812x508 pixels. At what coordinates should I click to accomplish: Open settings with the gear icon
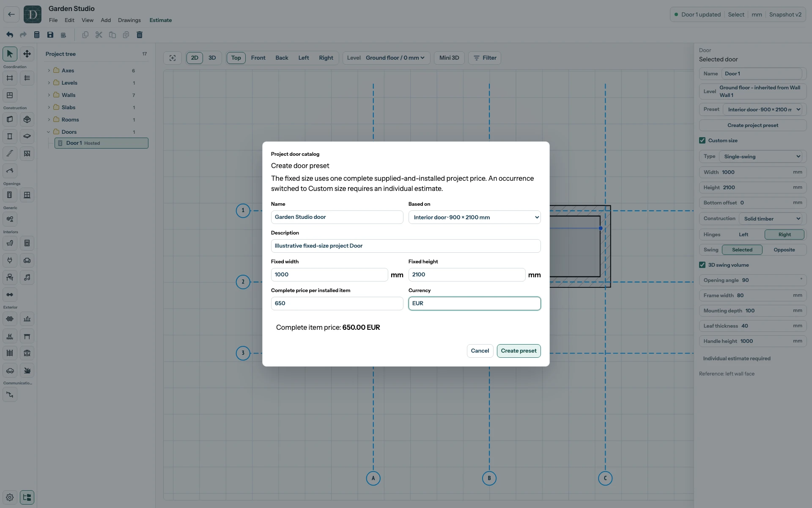click(10, 497)
